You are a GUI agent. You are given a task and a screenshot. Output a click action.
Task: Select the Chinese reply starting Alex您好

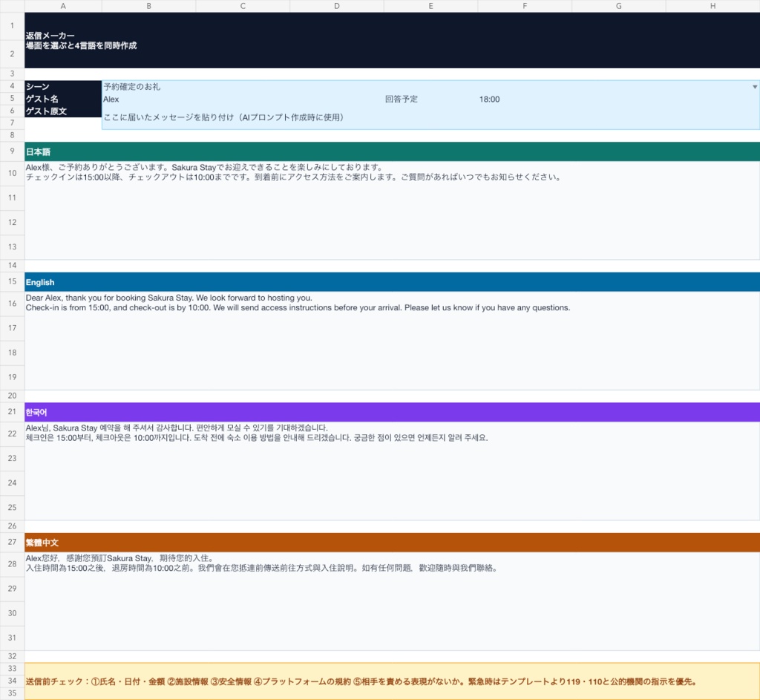[x=392, y=601]
